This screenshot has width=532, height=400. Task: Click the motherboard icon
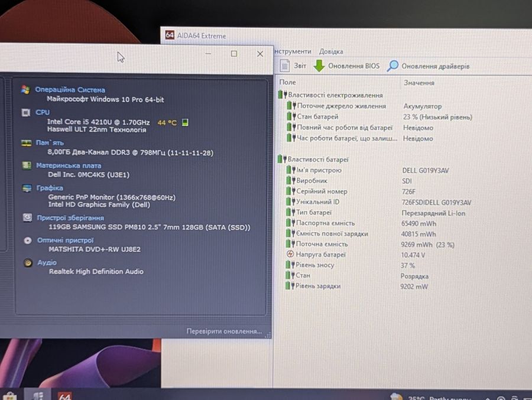pos(27,165)
